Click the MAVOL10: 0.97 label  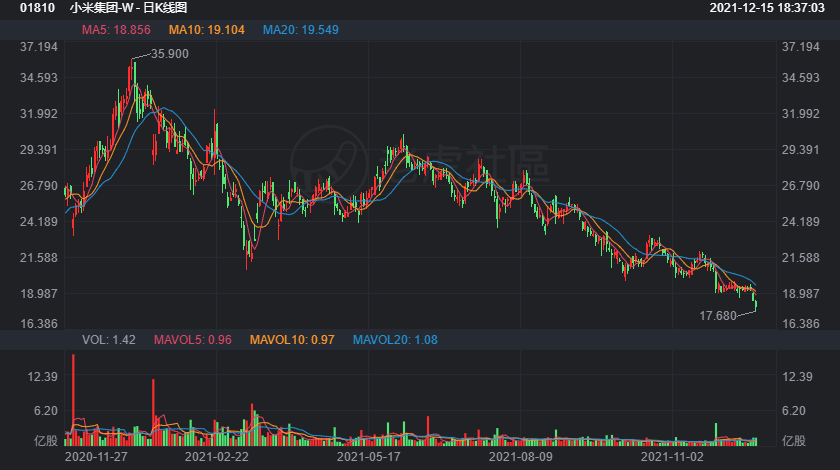(292, 340)
